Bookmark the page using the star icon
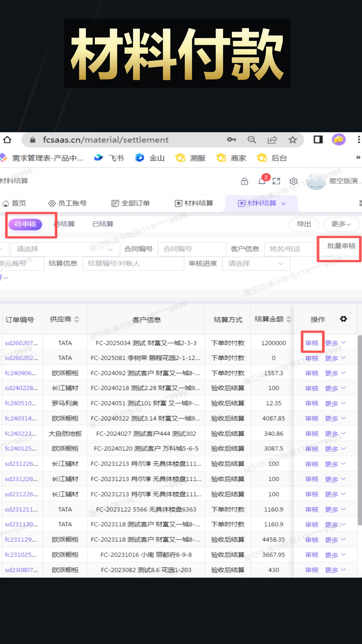This screenshot has height=644, width=362. tap(292, 140)
